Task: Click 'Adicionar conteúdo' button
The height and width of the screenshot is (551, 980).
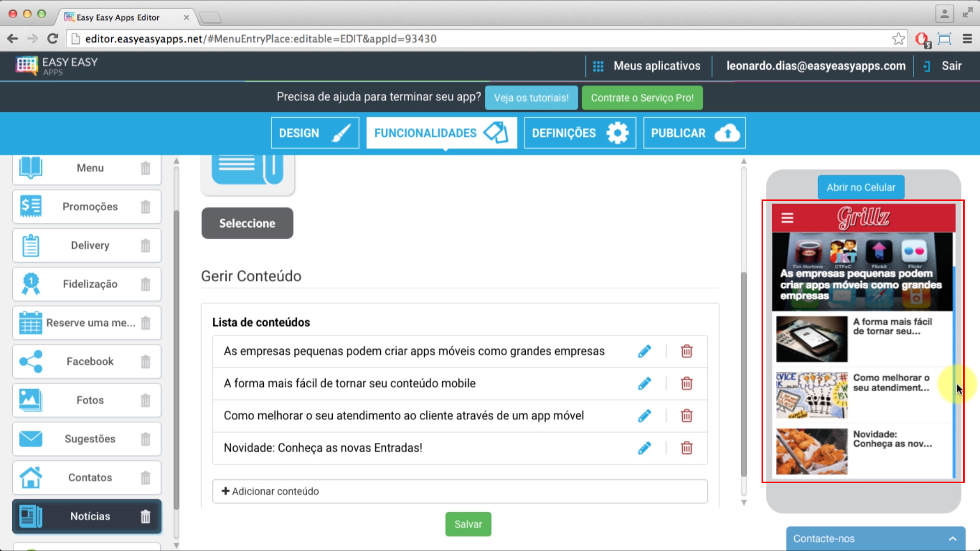Action: (x=271, y=491)
